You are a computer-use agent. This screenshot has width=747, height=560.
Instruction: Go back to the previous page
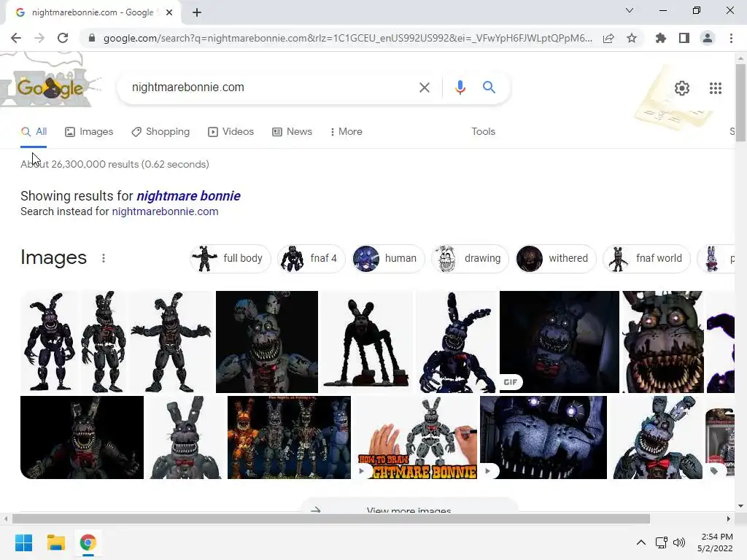(x=16, y=38)
